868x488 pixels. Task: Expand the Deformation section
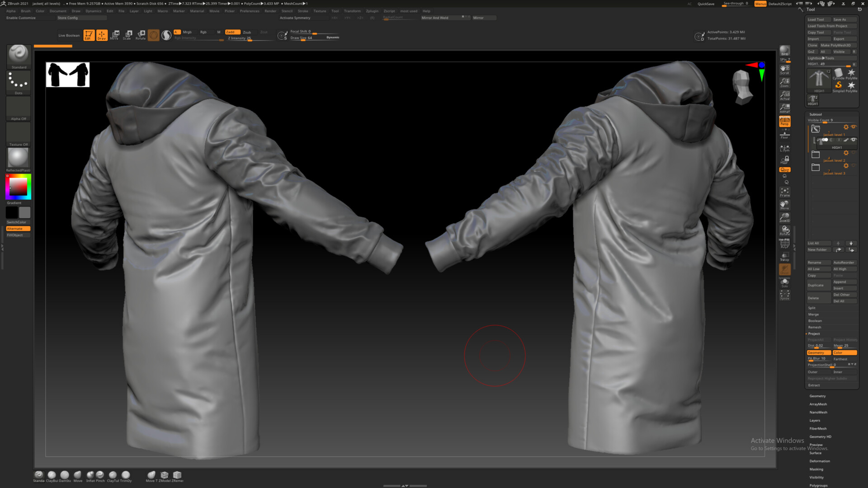pyautogui.click(x=820, y=461)
